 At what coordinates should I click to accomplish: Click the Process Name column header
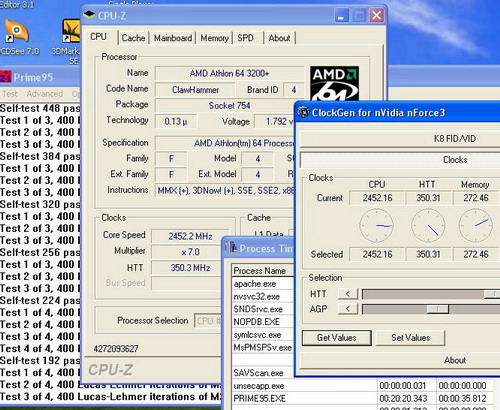tap(262, 271)
